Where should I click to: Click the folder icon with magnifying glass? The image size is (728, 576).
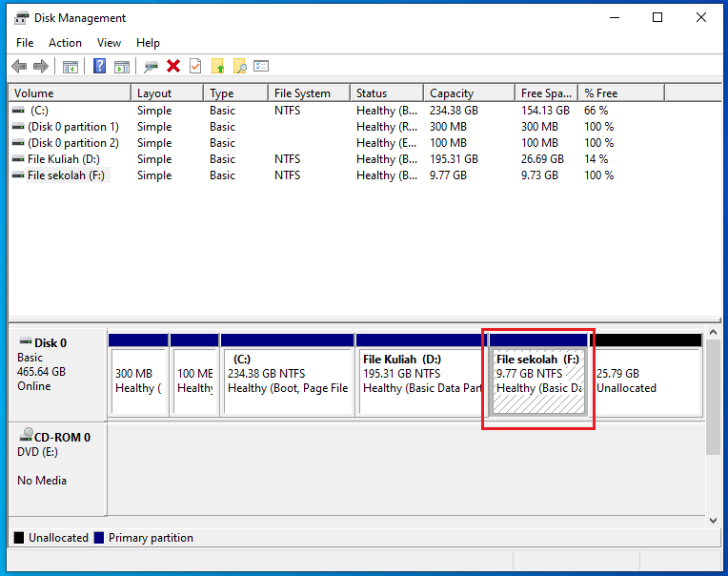[240, 66]
